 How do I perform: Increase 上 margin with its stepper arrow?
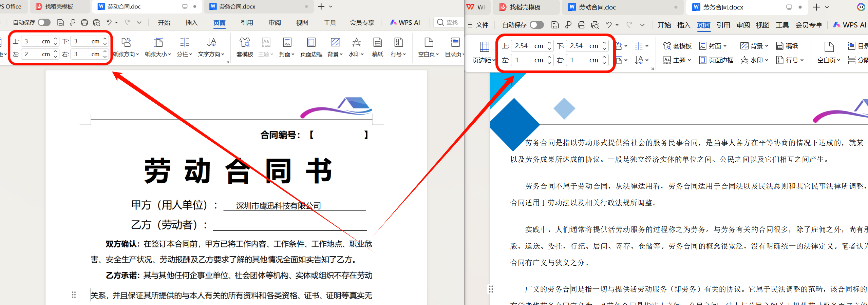pos(56,39)
